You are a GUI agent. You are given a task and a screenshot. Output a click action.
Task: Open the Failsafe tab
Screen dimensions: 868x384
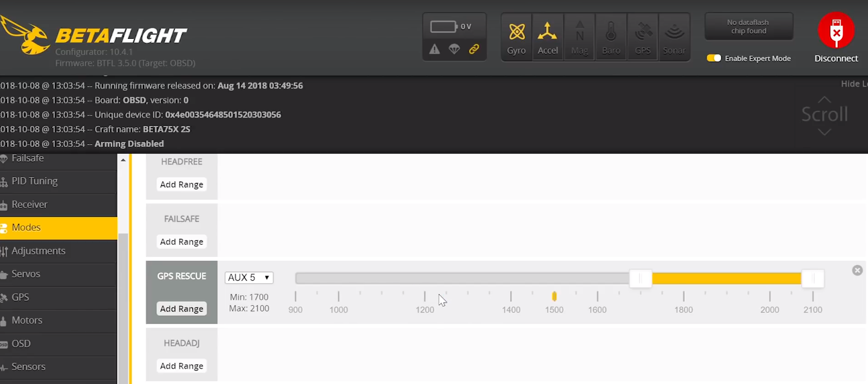click(59, 159)
